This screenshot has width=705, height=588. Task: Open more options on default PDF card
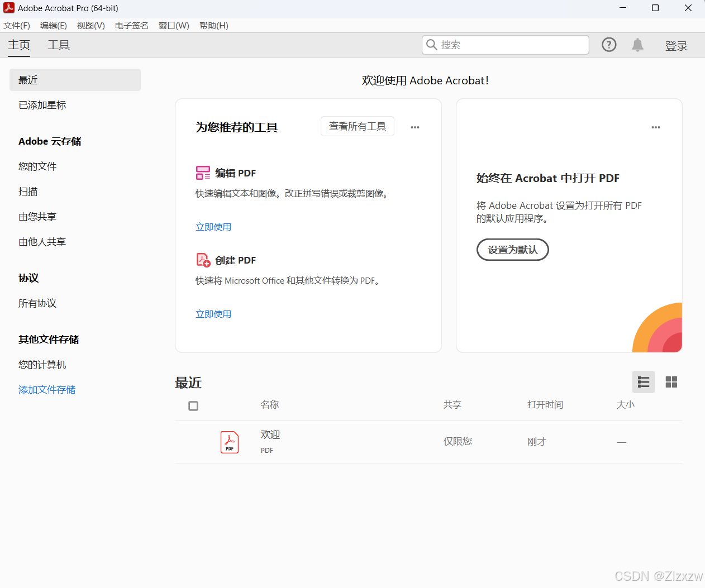click(656, 127)
